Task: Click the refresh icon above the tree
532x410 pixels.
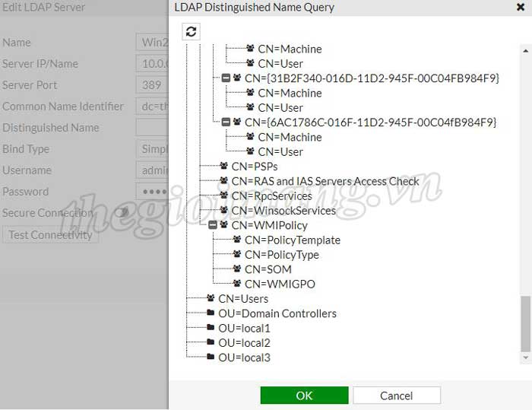Action: (191, 31)
